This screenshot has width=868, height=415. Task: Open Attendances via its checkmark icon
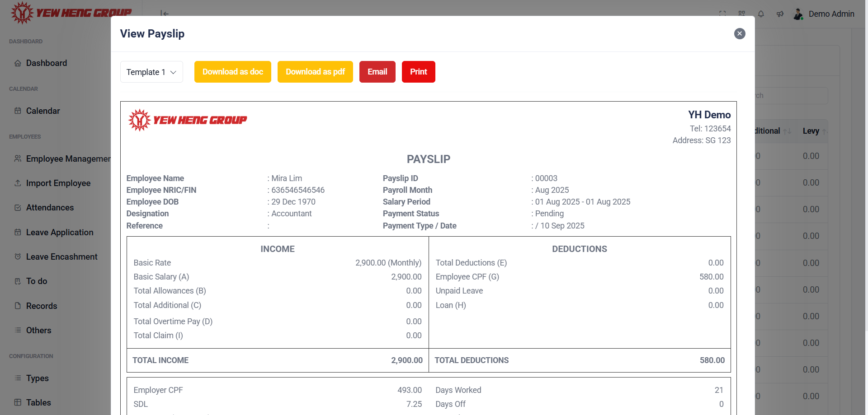17,207
